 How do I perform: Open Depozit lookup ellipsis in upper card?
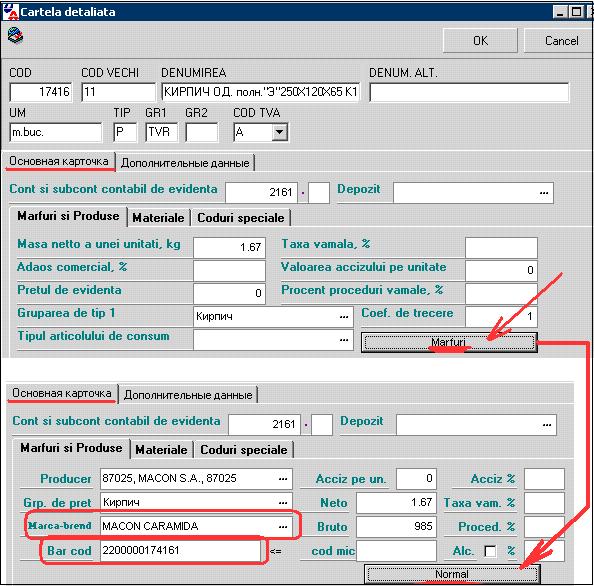point(544,193)
